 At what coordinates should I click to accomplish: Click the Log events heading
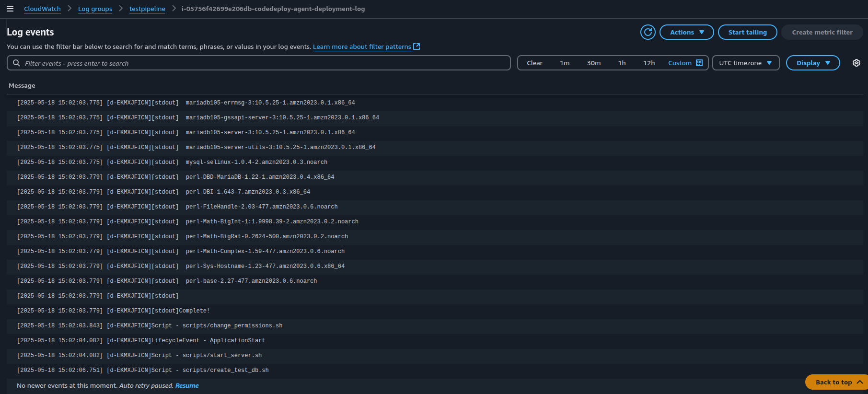[x=30, y=32]
